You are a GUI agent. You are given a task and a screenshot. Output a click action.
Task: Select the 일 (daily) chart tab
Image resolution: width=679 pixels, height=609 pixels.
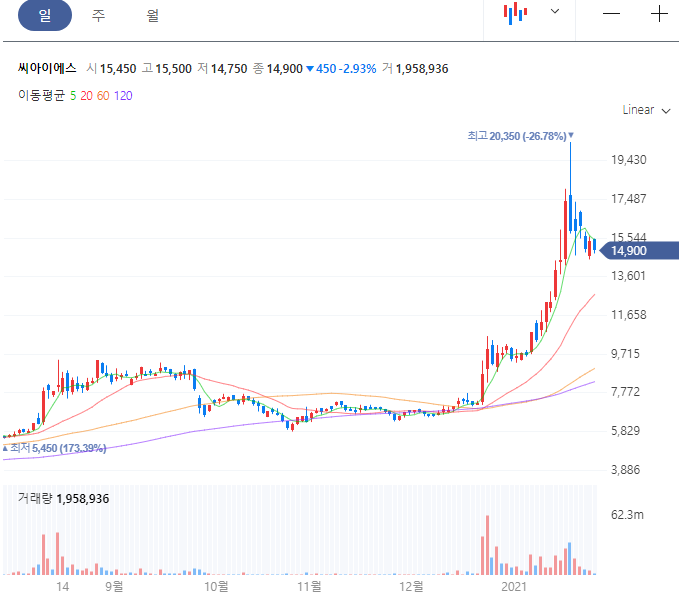coord(45,15)
